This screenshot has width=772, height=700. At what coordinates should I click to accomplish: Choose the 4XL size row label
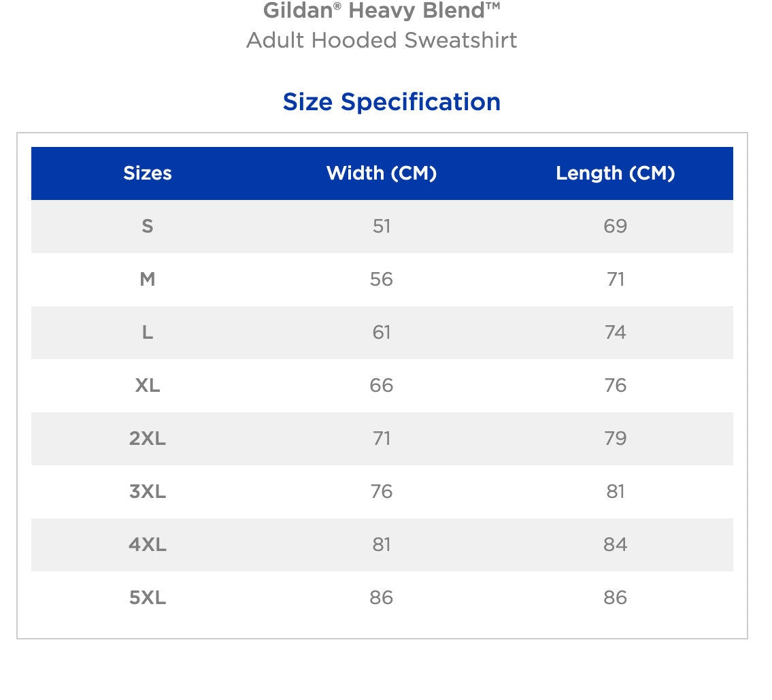point(148,545)
